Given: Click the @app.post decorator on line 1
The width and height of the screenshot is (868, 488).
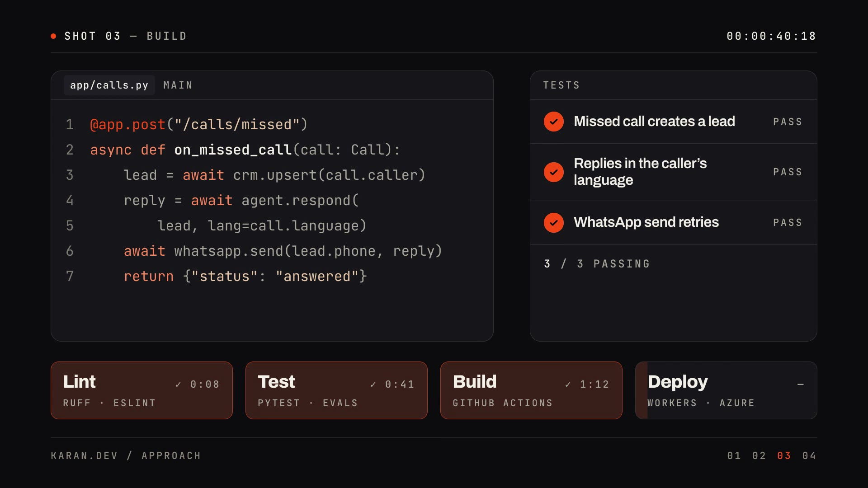Looking at the screenshot, I should 128,125.
